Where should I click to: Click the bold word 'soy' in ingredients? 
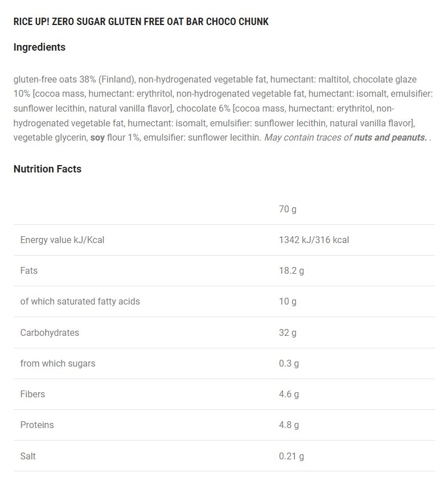[98, 137]
